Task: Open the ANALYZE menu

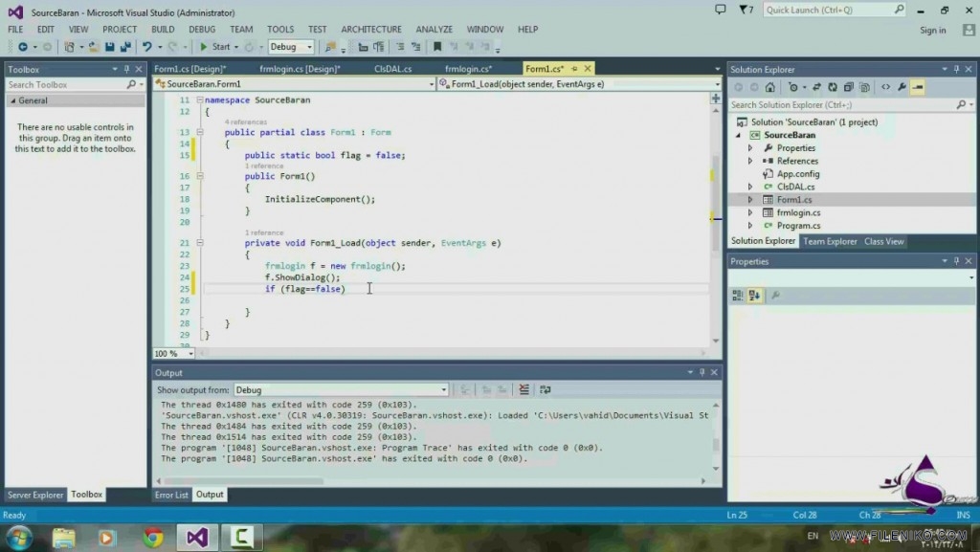Action: pyautogui.click(x=434, y=30)
